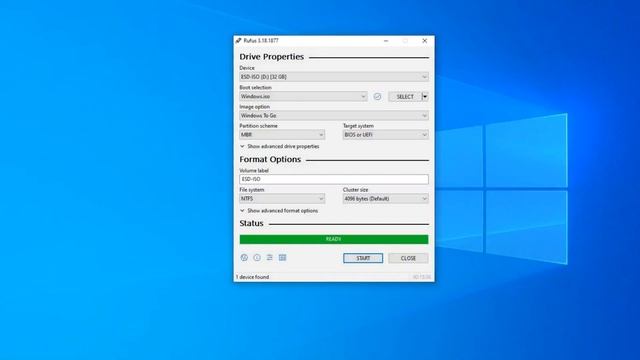Open the settings sliders icon
The image size is (640, 360).
(x=269, y=258)
